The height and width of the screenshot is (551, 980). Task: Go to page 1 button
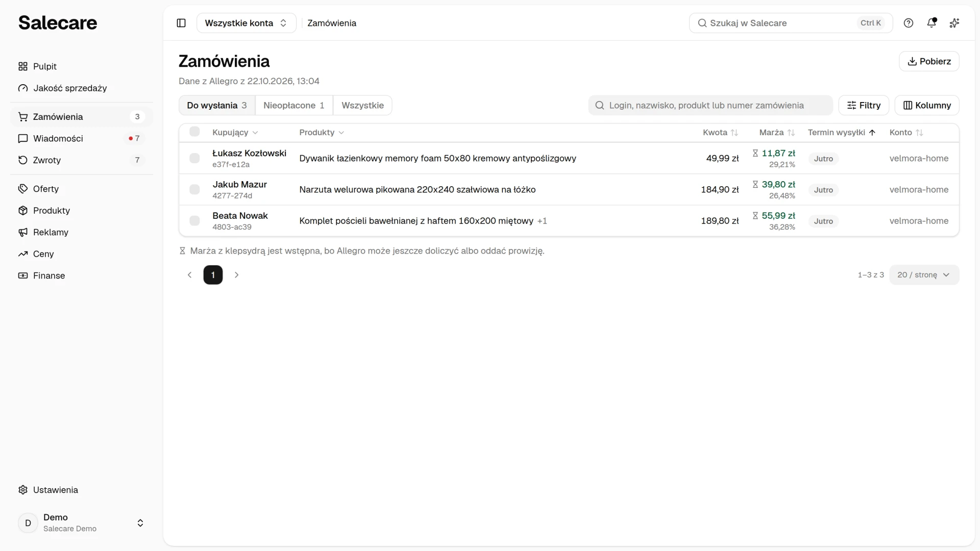point(213,275)
